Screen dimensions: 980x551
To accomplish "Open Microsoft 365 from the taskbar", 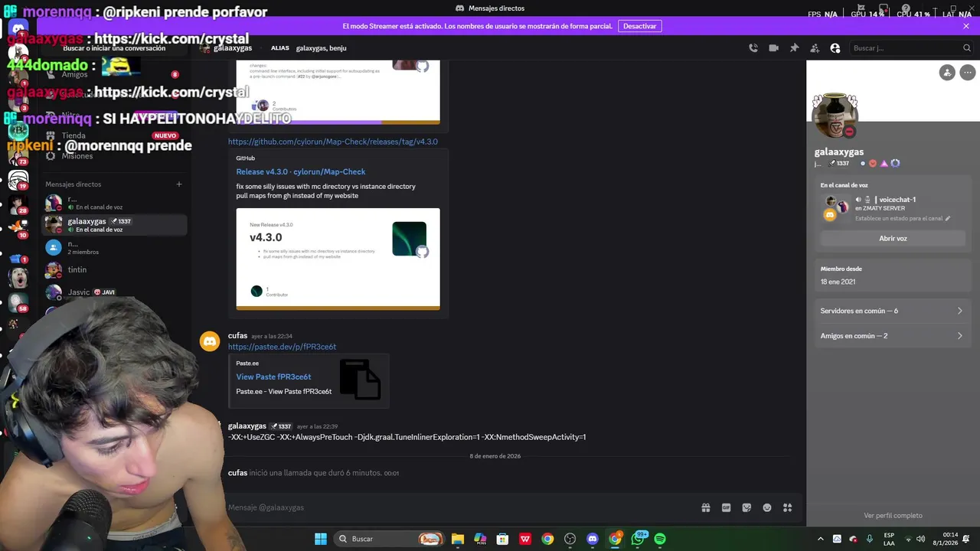I will pyautogui.click(x=480, y=539).
